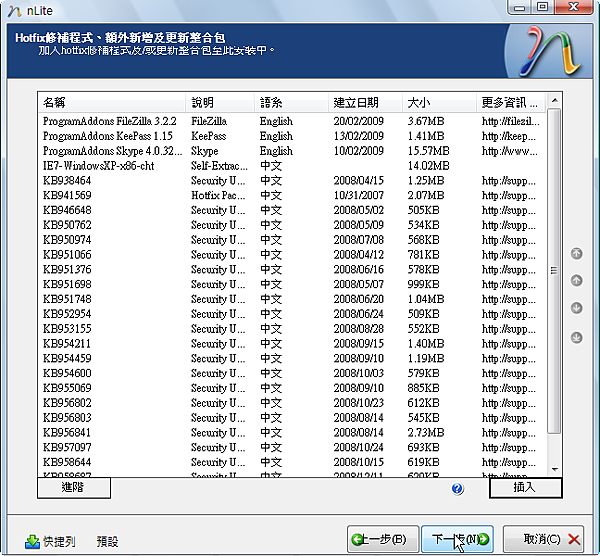This screenshot has width=600, height=556.
Task: Click the 插入 insert button
Action: click(525, 488)
